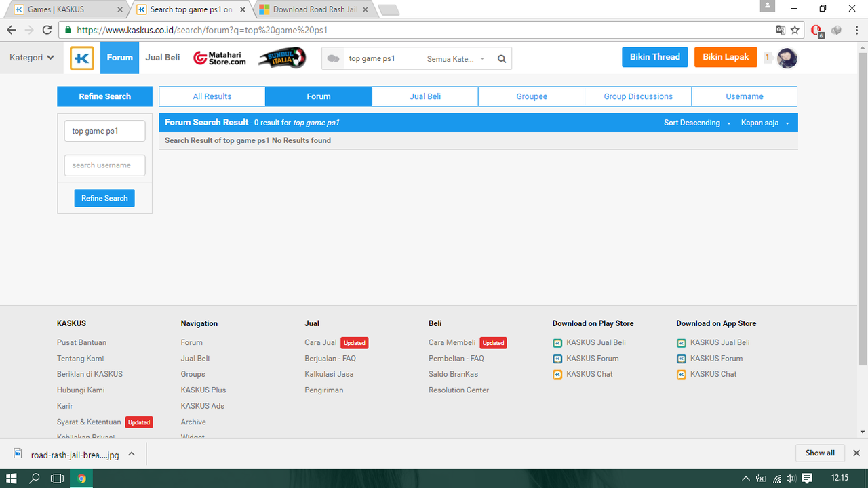Switch to Download Road Rash browser tab
Image resolution: width=868 pixels, height=488 pixels.
coord(315,9)
